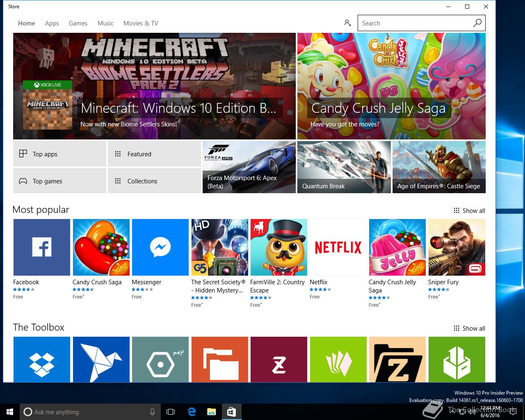Click the Messenger app name text

coord(146,282)
